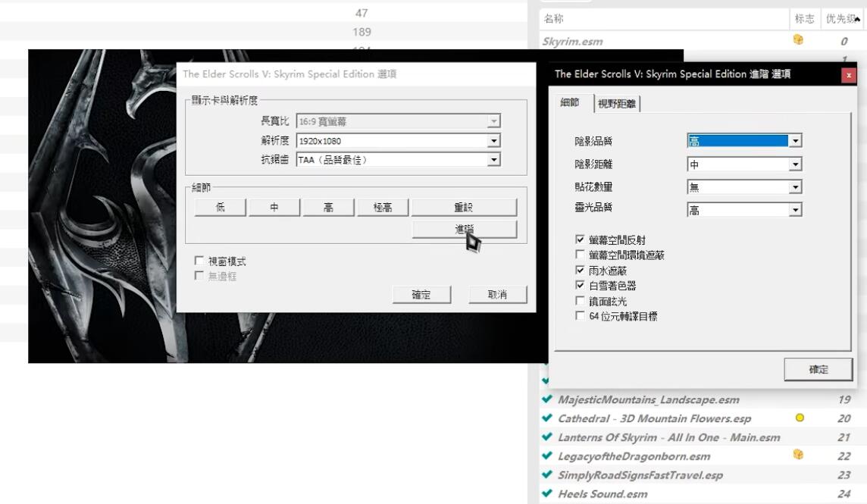
Task: Click the yellow flag icon on Cathedral row
Action: pyautogui.click(x=800, y=418)
